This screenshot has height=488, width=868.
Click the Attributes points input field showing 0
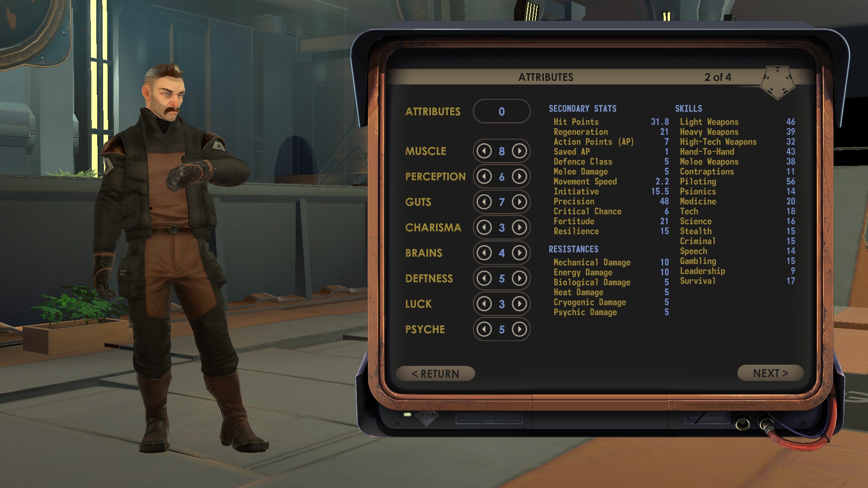501,112
